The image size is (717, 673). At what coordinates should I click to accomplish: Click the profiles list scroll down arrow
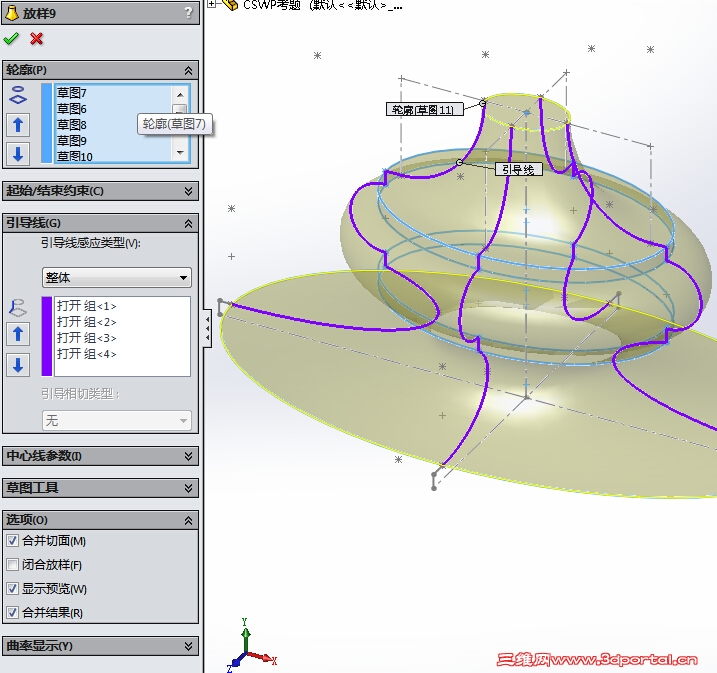(x=180, y=153)
